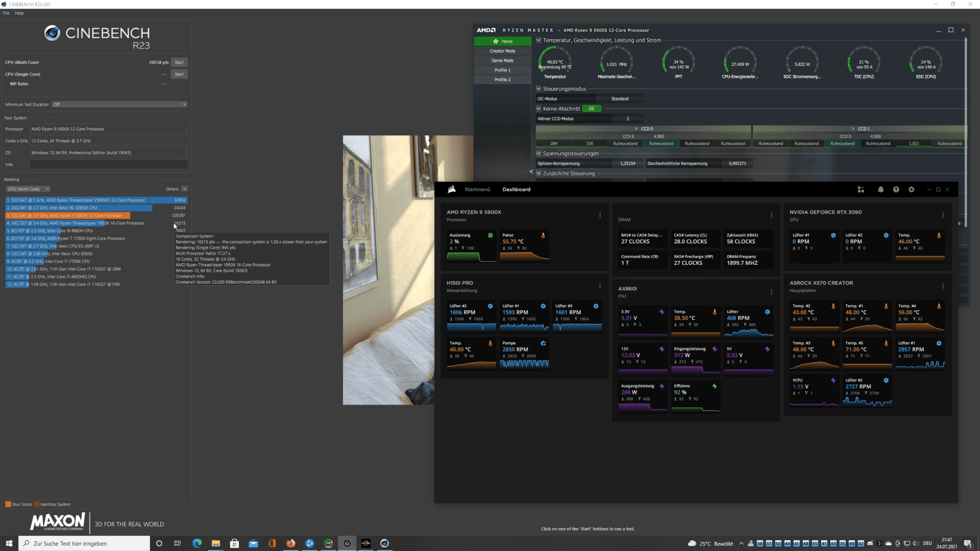Viewport: 980px width, 551px height.
Task: Open the iCUE help question-mark icon
Action: click(896, 189)
